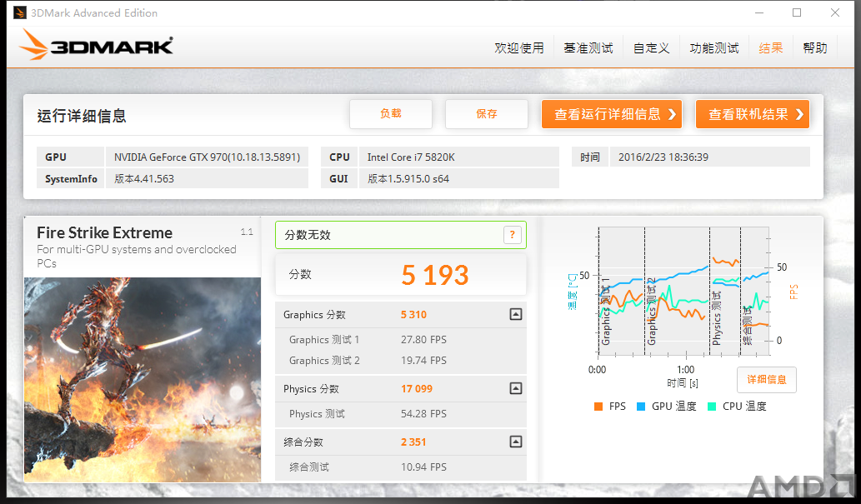
Task: Collapse the 综合分数 section
Action: click(516, 442)
